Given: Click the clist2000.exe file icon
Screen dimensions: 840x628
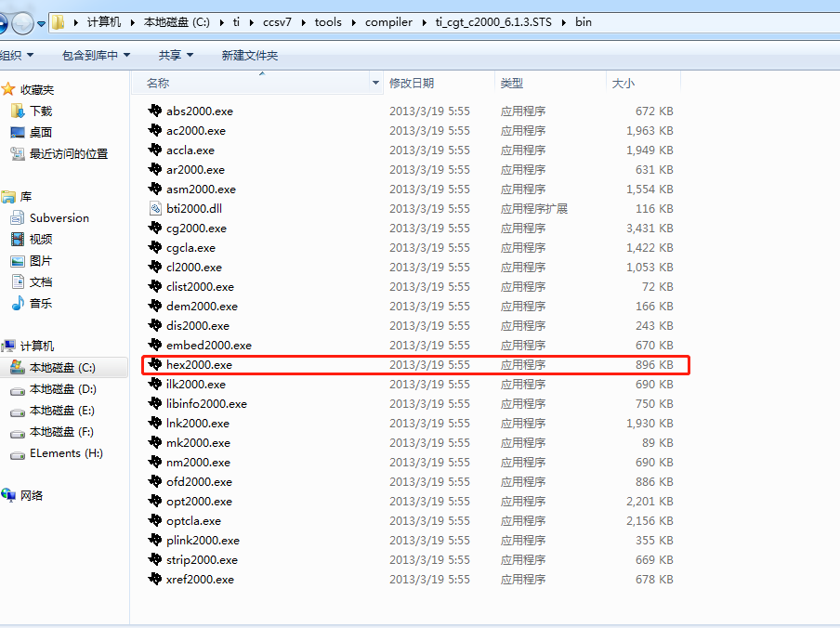Looking at the screenshot, I should click(155, 286).
